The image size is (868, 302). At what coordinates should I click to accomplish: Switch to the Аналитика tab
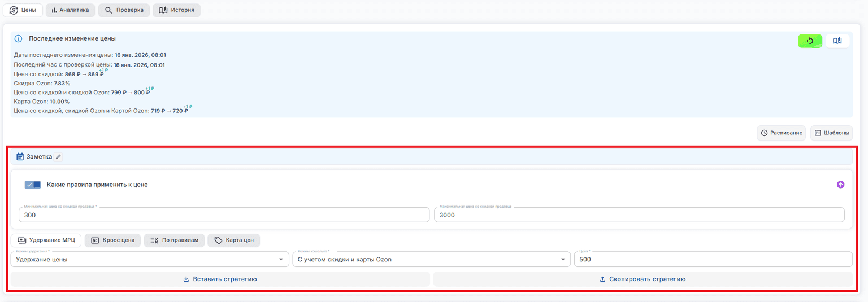(x=70, y=10)
